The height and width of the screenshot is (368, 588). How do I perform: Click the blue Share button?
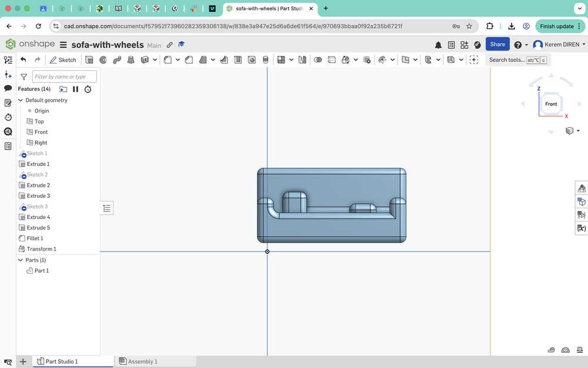click(497, 44)
